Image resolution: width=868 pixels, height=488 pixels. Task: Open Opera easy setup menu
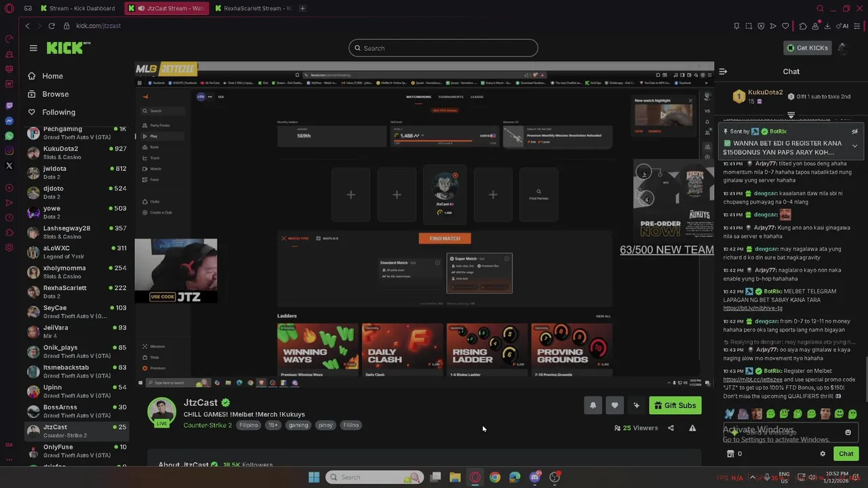[858, 26]
